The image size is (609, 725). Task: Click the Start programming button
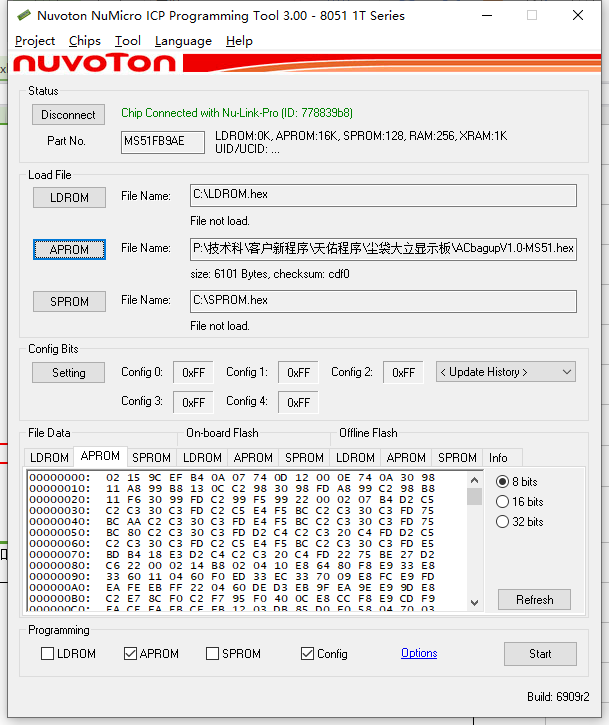tap(541, 654)
